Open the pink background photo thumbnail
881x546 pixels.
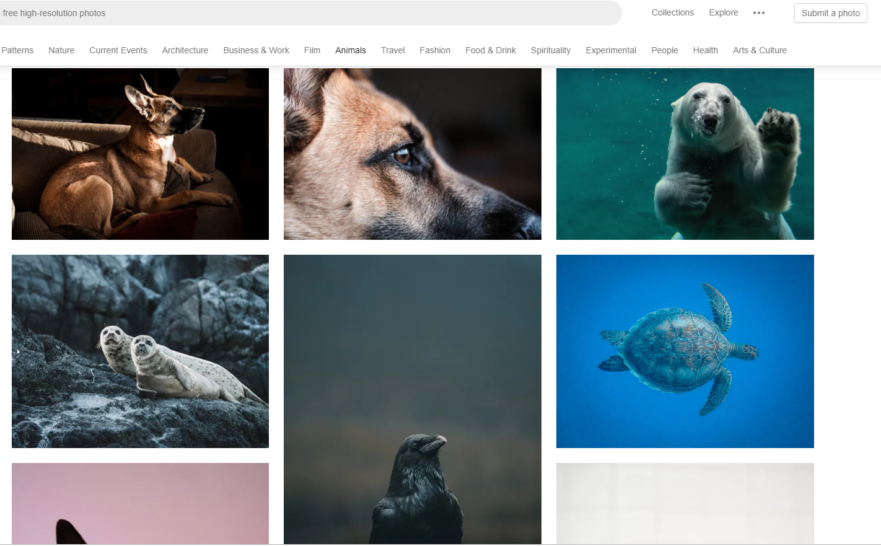(140, 503)
